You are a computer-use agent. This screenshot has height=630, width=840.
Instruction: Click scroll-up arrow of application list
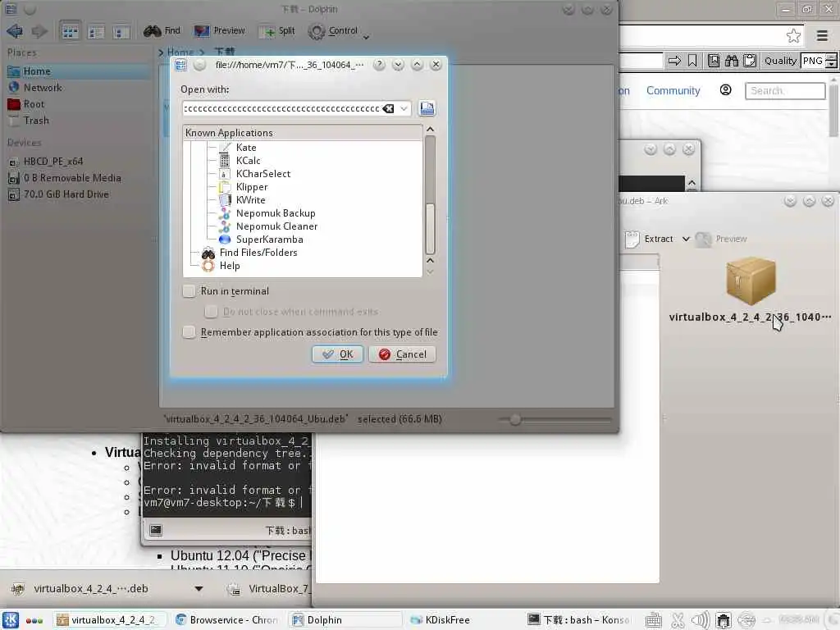430,130
